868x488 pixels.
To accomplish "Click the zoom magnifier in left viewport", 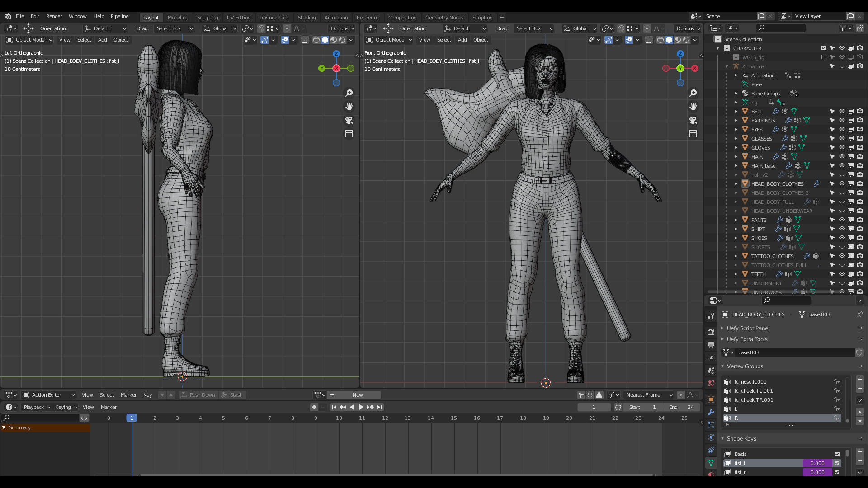I will tap(349, 93).
